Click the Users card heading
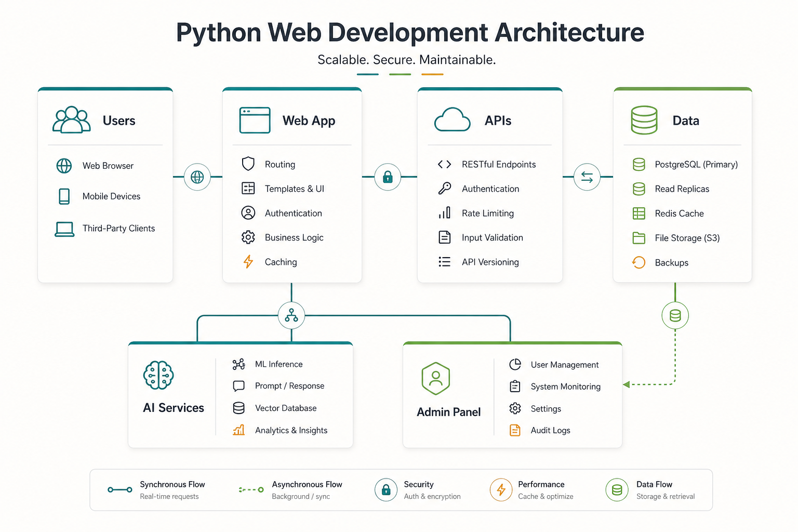Viewport: 798px width, 532px height. tap(119, 121)
